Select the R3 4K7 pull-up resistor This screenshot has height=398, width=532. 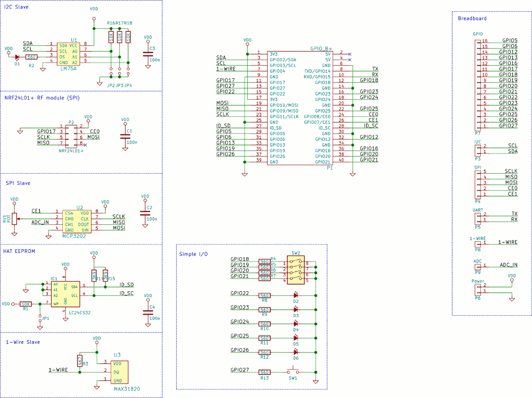[x=80, y=361]
